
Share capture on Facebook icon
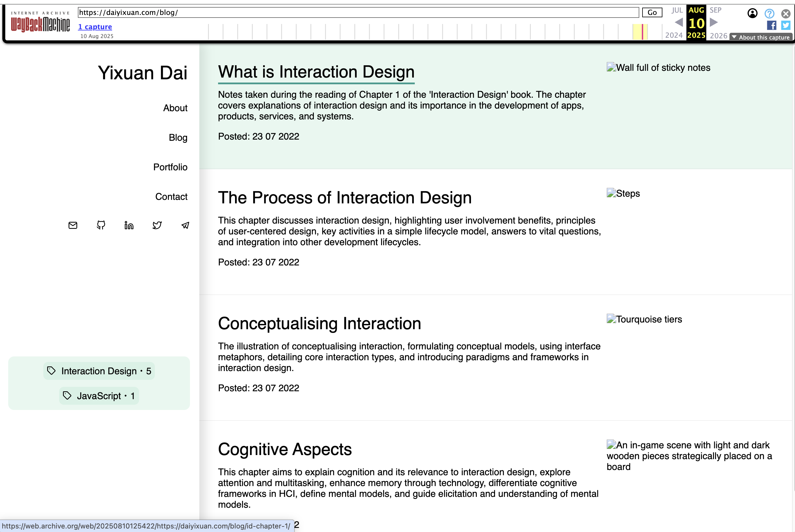point(772,25)
